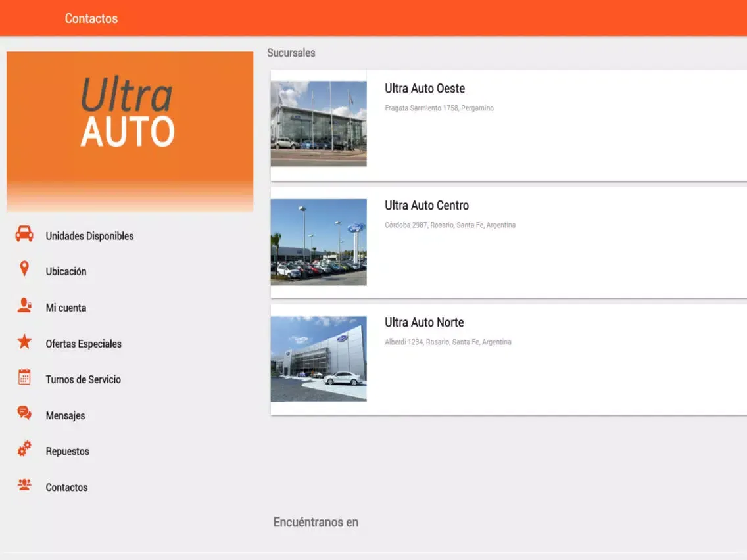This screenshot has height=560, width=747.
Task: Select Turnos de Servicio
Action: (84, 379)
